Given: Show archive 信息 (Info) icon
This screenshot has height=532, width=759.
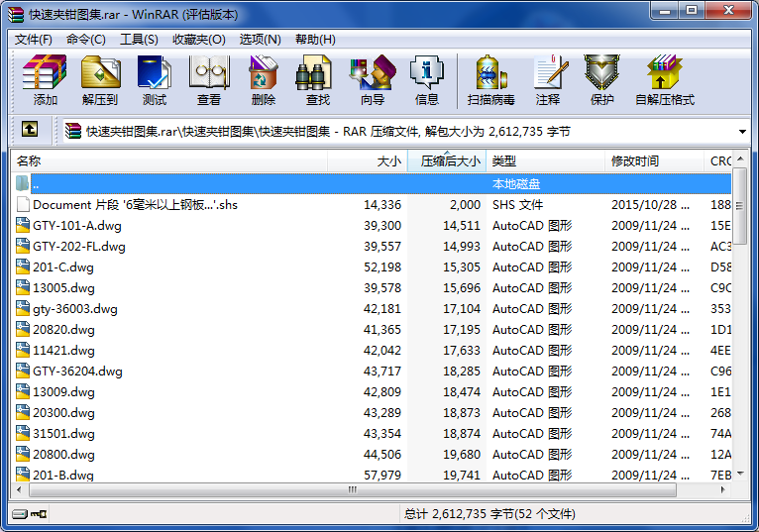Looking at the screenshot, I should pyautogui.click(x=426, y=73).
